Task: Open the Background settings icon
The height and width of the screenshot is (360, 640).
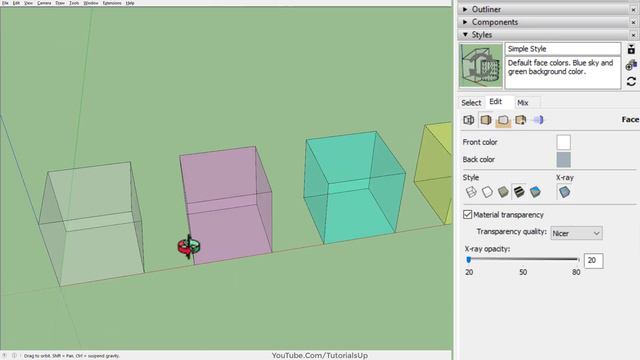Action: click(x=503, y=120)
